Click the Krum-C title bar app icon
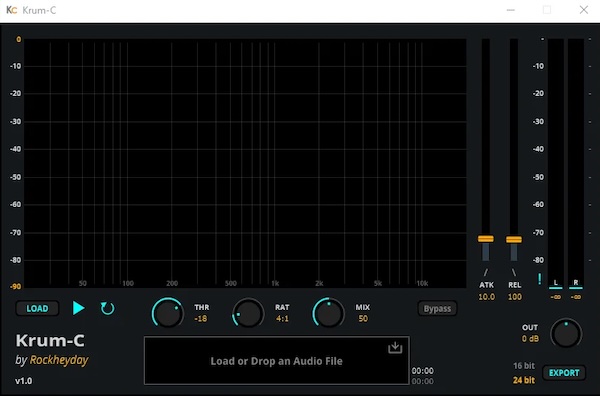 tap(11, 10)
